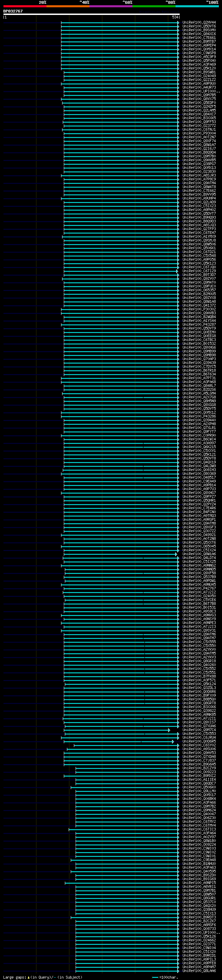222x980 pixels.
Task: Open hit UniRef100_Q84XC6
Action: (x=199, y=34)
